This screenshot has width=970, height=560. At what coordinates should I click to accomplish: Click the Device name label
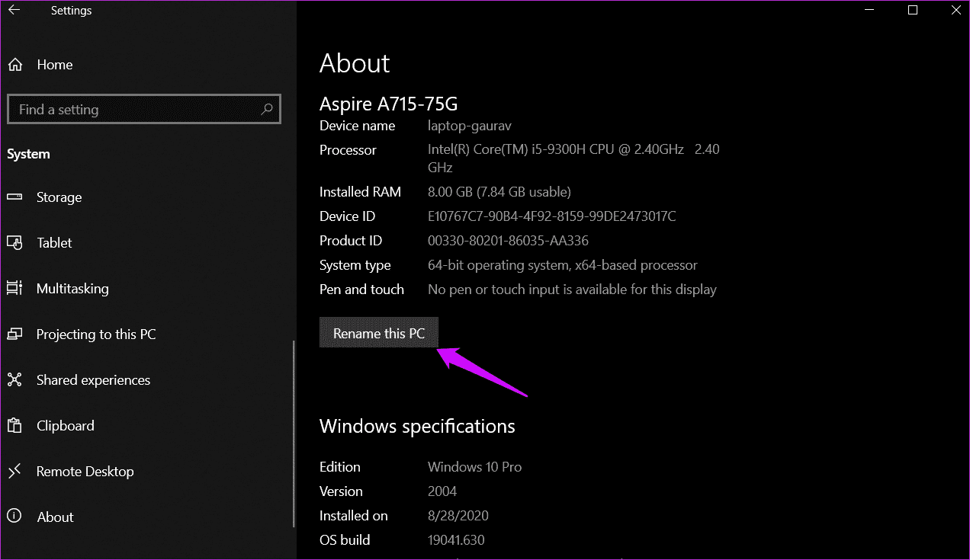(x=357, y=126)
